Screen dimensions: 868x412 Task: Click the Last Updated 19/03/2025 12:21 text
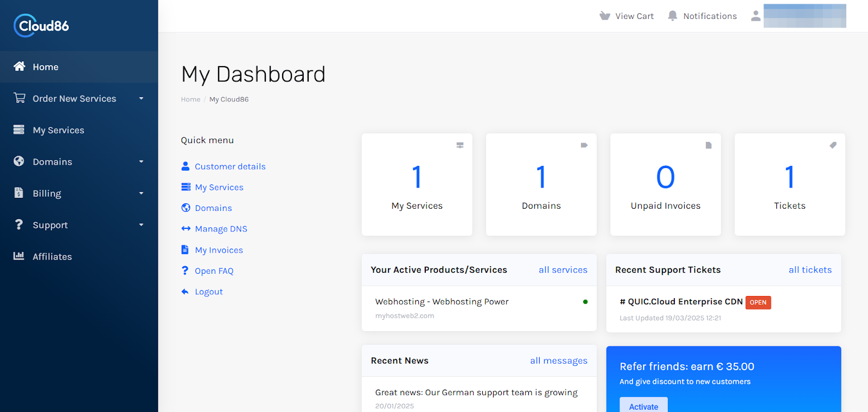671,318
